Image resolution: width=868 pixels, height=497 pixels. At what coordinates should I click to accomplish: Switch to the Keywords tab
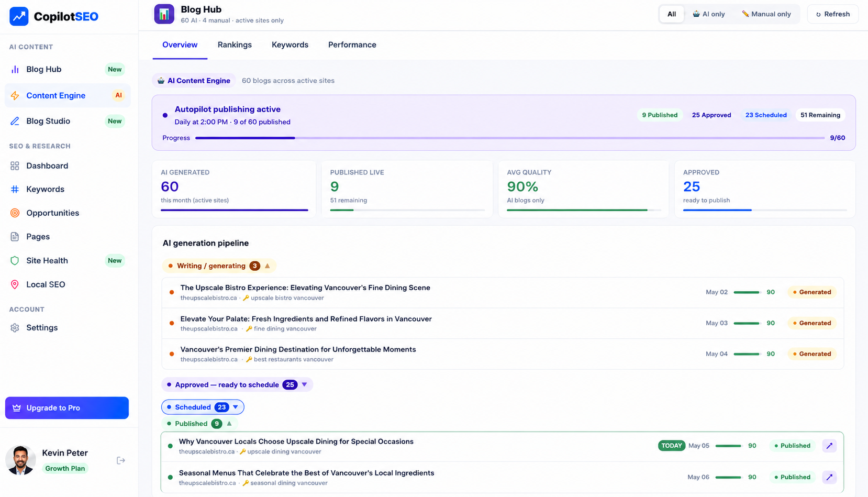[290, 45]
